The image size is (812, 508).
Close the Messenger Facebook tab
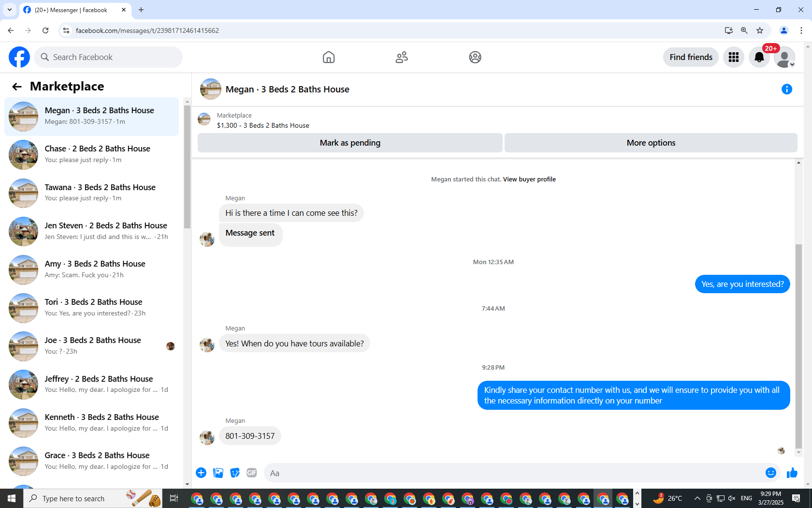coord(124,10)
